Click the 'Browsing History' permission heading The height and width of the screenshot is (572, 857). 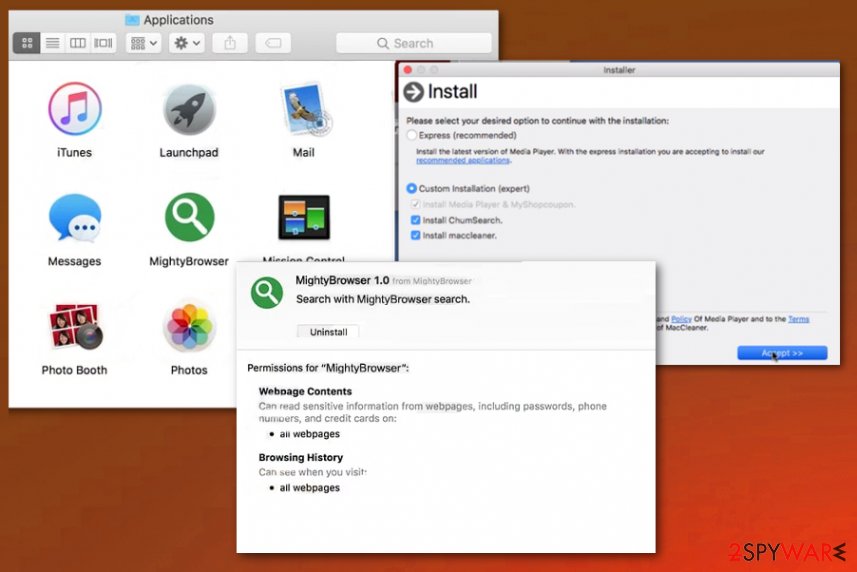pyautogui.click(x=301, y=457)
